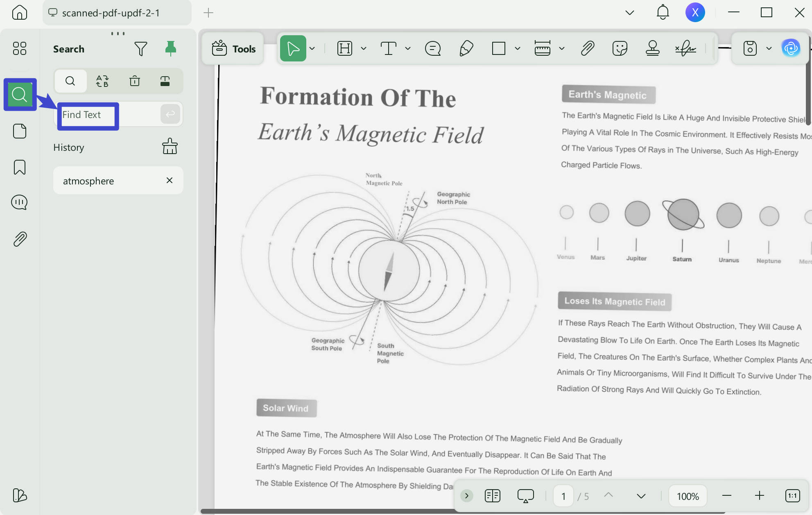Submit the search with the enter arrow button
Viewport: 812px width, 515px height.
point(170,114)
